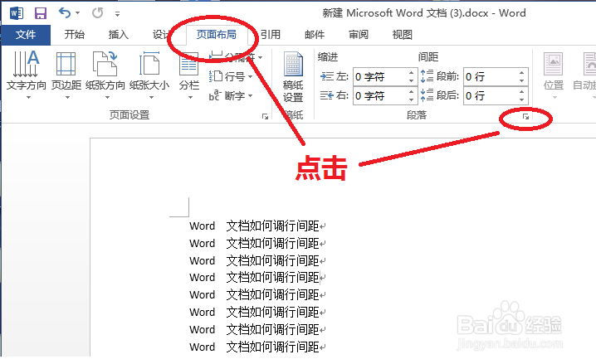
Task: Decrease the right indent 右 value
Action: (411, 99)
